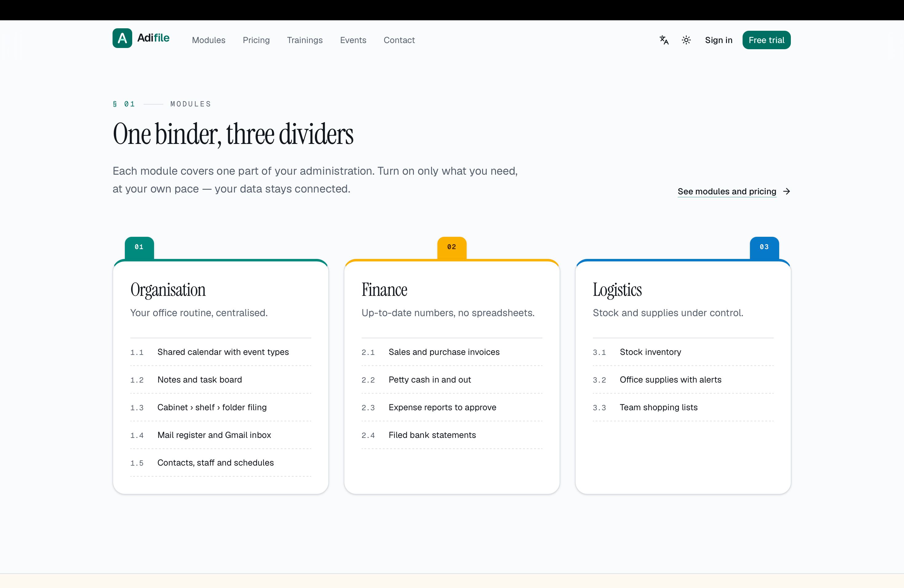
Task: Select the blue 03 divider tab
Action: pos(764,248)
